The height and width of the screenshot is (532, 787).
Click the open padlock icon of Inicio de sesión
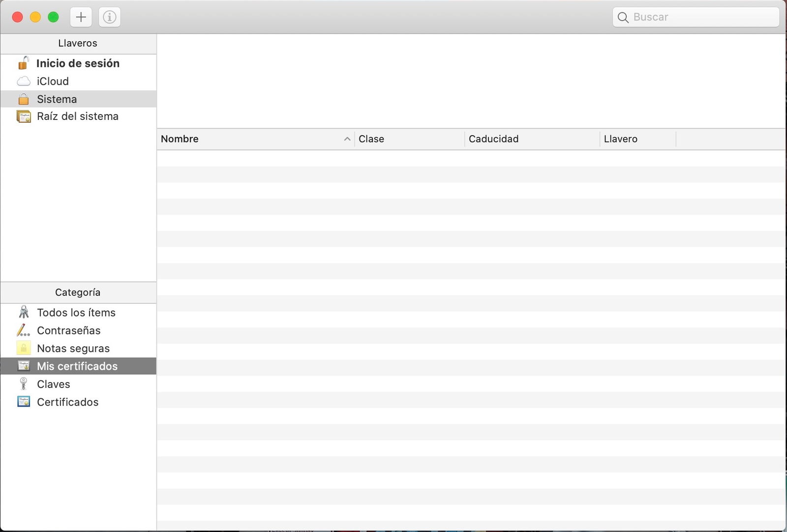pos(23,63)
